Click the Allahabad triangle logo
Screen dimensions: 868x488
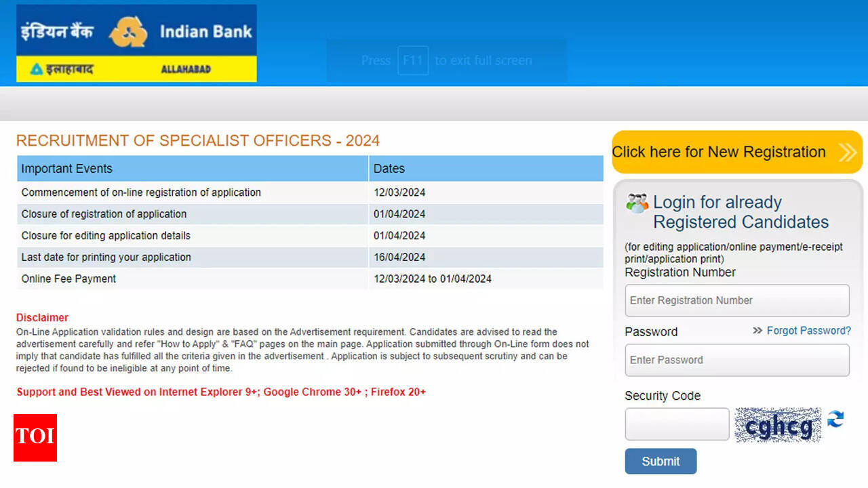(37, 69)
